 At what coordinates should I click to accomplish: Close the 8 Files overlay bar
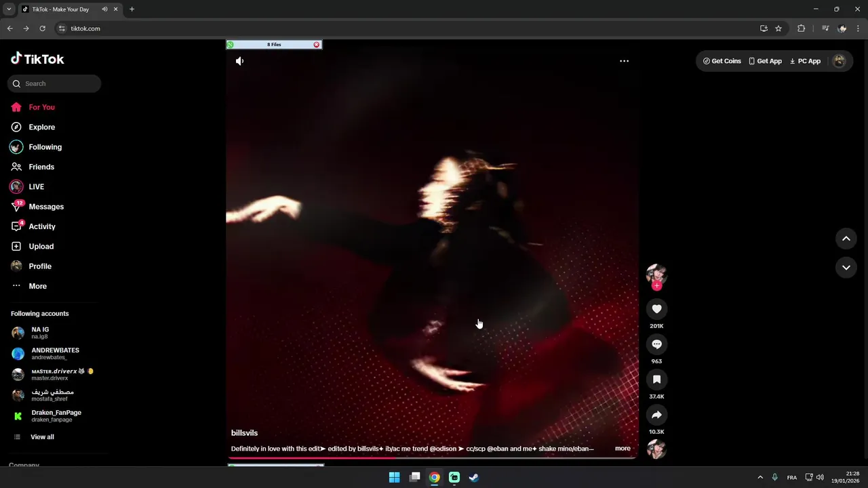pyautogui.click(x=317, y=45)
